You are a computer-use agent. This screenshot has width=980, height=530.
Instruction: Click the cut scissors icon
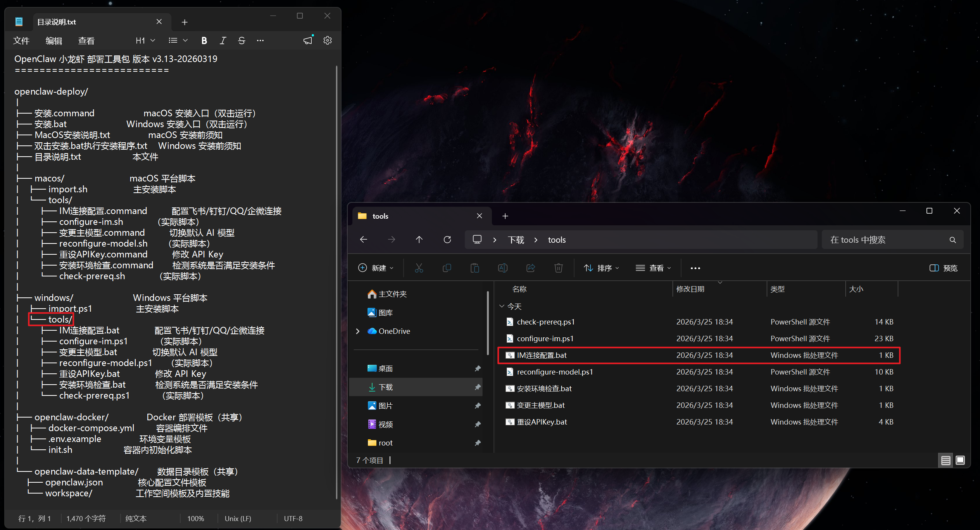pos(419,268)
